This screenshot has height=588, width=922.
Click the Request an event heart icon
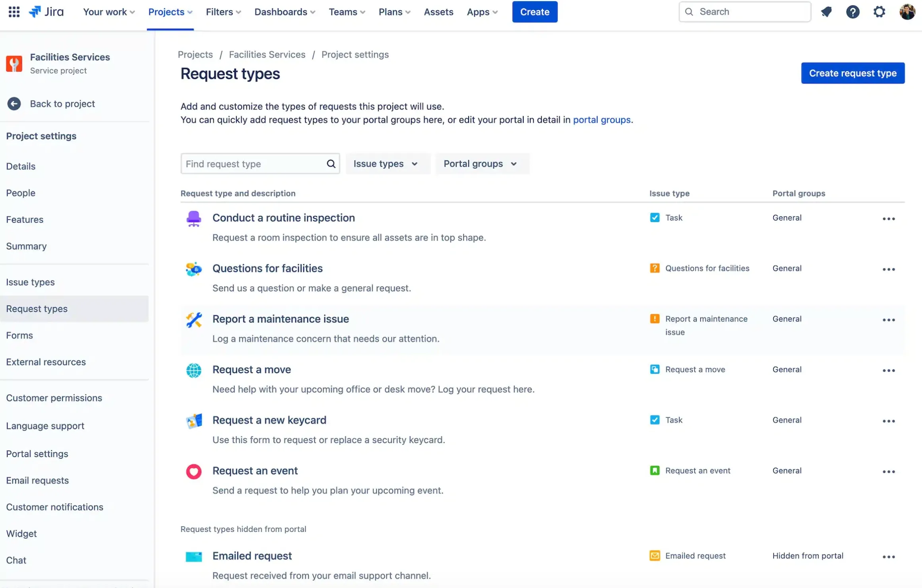point(194,472)
